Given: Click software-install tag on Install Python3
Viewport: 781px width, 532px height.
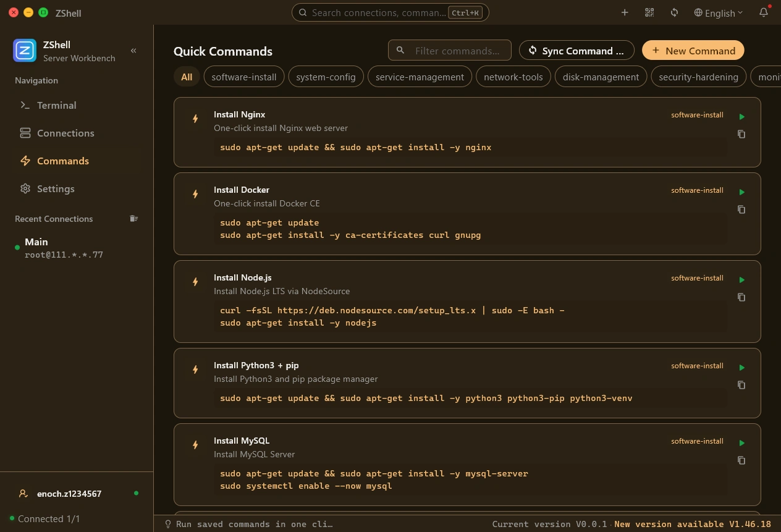Looking at the screenshot, I should (697, 366).
